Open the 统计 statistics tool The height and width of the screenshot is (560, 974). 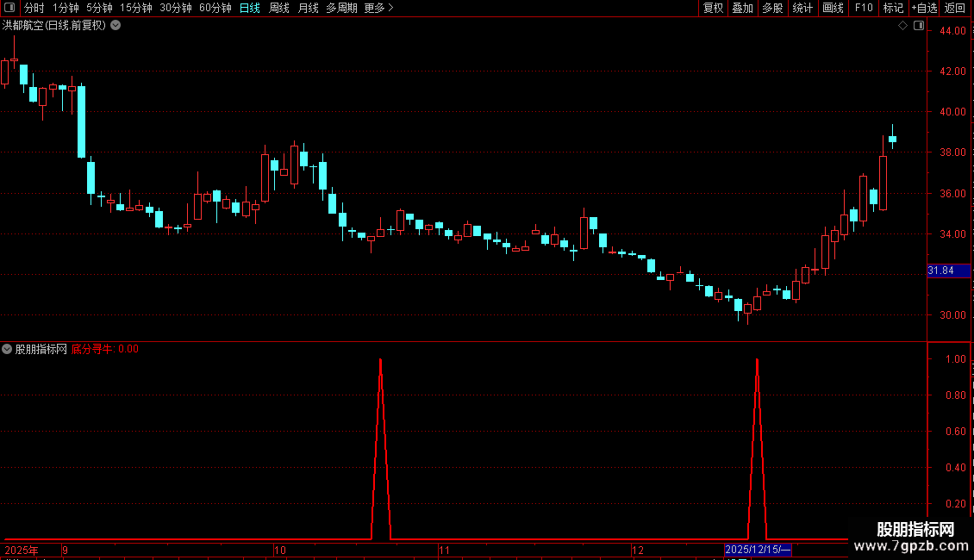pos(802,8)
